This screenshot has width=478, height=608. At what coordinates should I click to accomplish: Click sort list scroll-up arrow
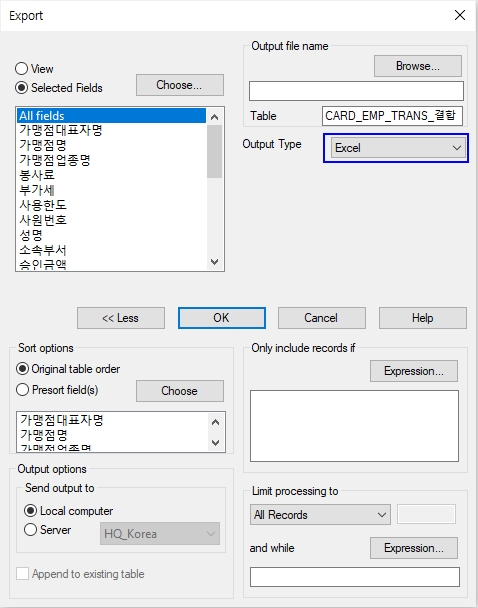(x=216, y=422)
